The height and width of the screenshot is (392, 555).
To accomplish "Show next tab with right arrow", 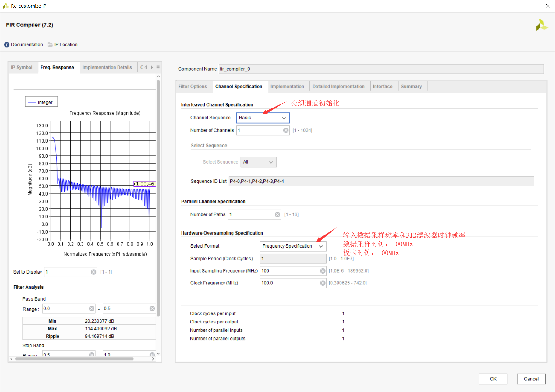I will coord(152,67).
